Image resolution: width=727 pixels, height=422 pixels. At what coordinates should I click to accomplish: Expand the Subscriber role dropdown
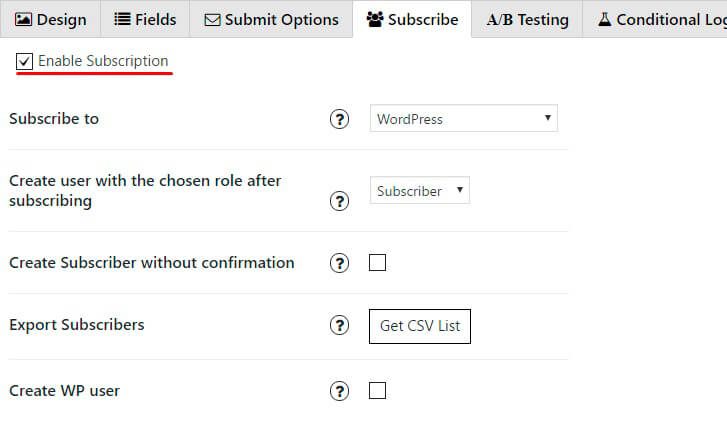pyautogui.click(x=420, y=190)
